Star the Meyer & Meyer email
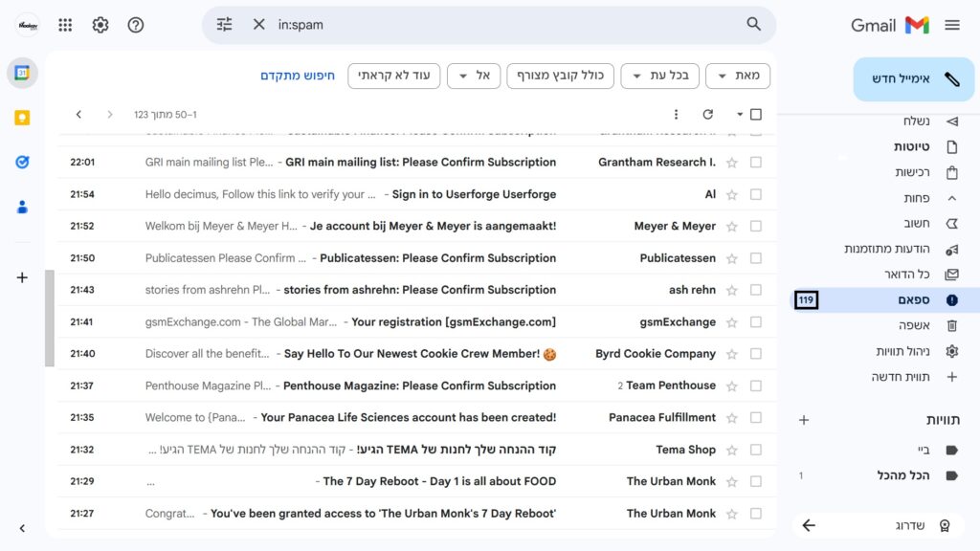The image size is (980, 551). (732, 226)
